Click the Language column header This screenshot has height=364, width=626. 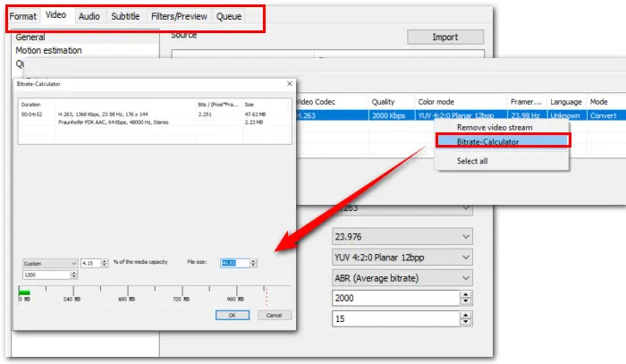(x=566, y=102)
